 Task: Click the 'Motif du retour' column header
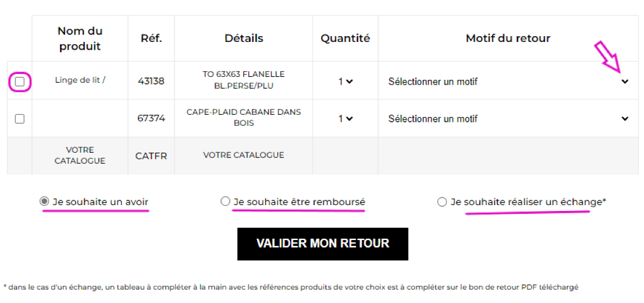point(508,38)
